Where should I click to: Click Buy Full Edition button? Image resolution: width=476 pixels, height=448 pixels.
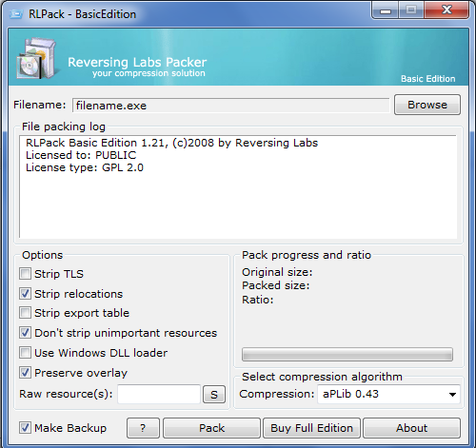click(x=311, y=428)
